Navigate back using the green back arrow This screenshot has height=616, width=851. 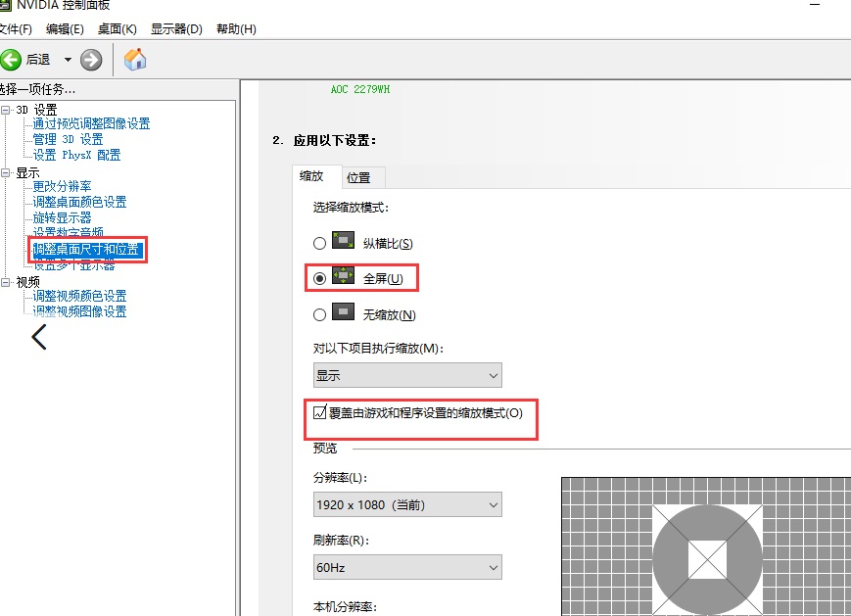click(x=13, y=59)
